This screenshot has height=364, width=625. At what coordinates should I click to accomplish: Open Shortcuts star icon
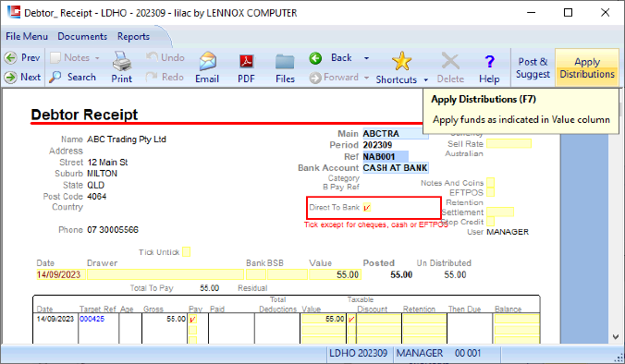401,61
